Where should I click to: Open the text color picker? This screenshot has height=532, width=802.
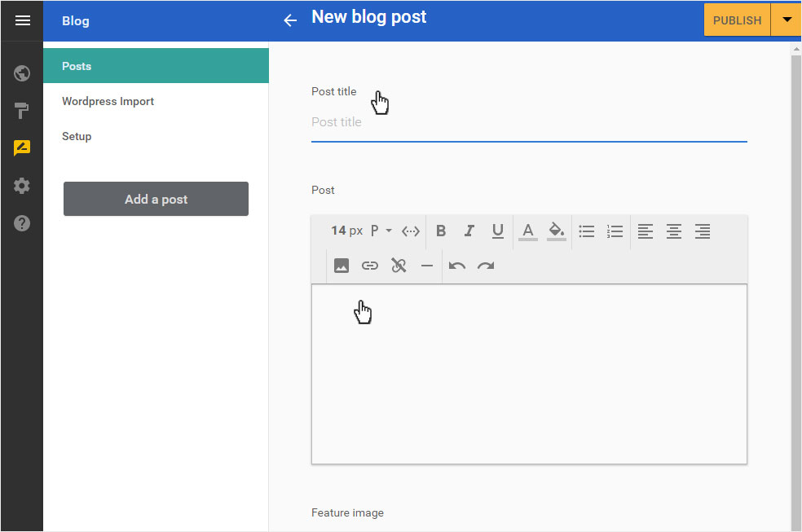(x=527, y=231)
